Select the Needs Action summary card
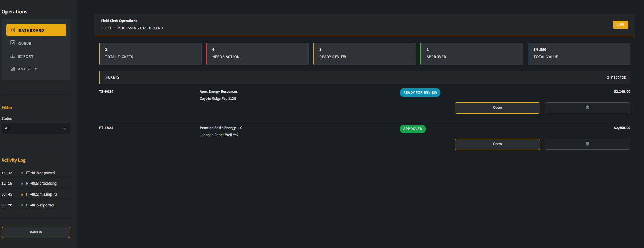644x248 pixels. click(x=257, y=54)
